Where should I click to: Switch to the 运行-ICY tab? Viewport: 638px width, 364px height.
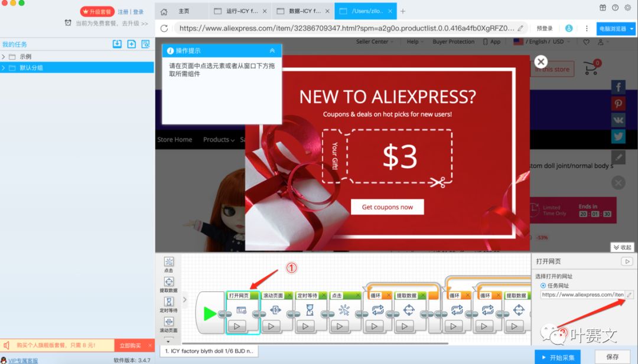[x=240, y=11]
